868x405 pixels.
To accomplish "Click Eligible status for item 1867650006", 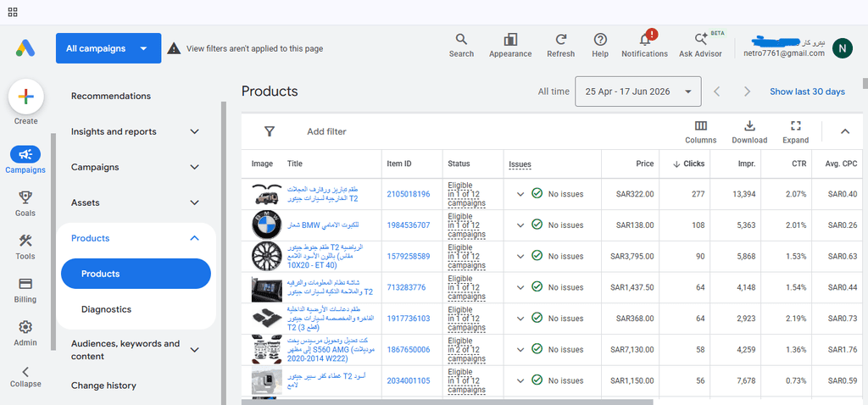I will 467,349.
